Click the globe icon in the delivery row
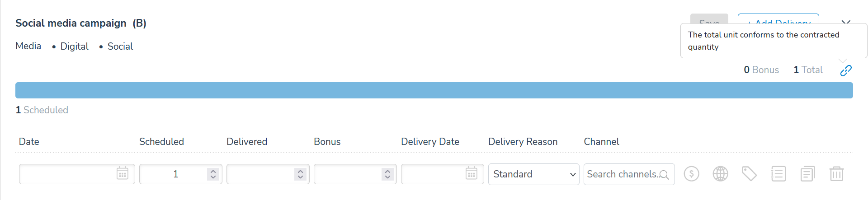Viewport: 868px width, 200px height. [x=720, y=174]
